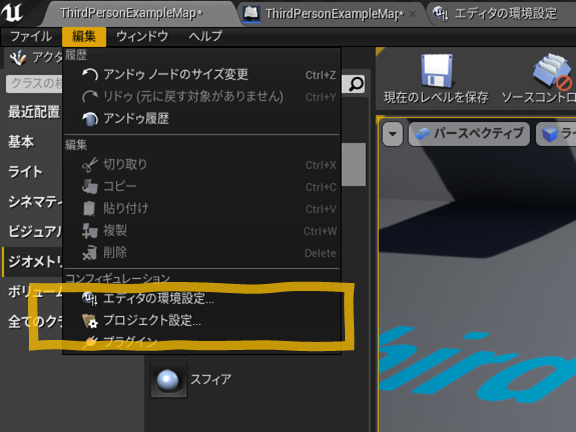Open プラグイン from the menu
576x432 pixels.
click(x=202, y=342)
